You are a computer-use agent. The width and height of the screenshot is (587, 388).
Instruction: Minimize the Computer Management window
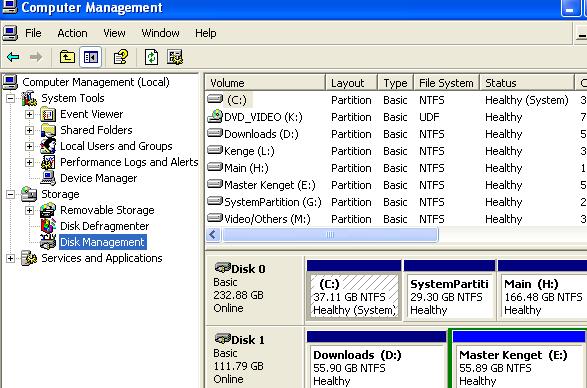click(x=570, y=9)
